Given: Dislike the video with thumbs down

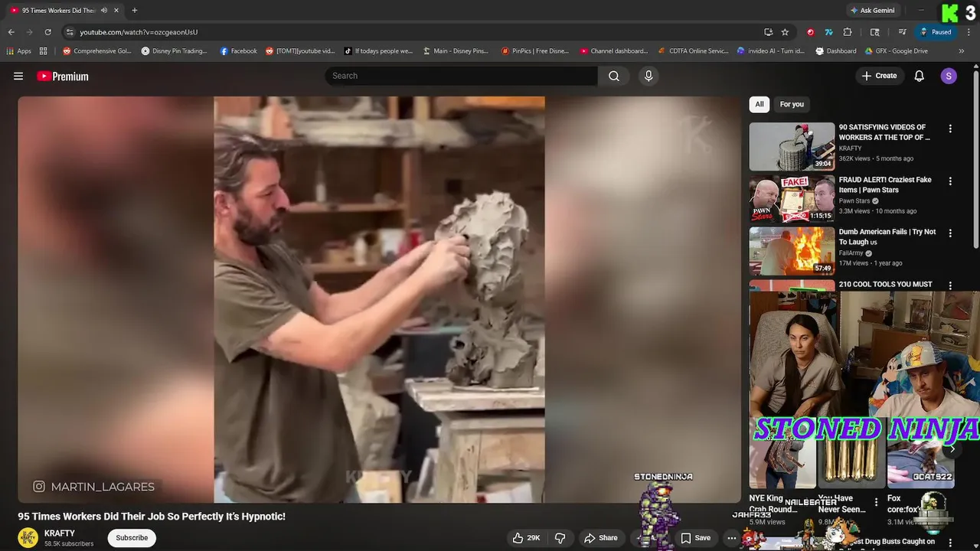Looking at the screenshot, I should [560, 538].
